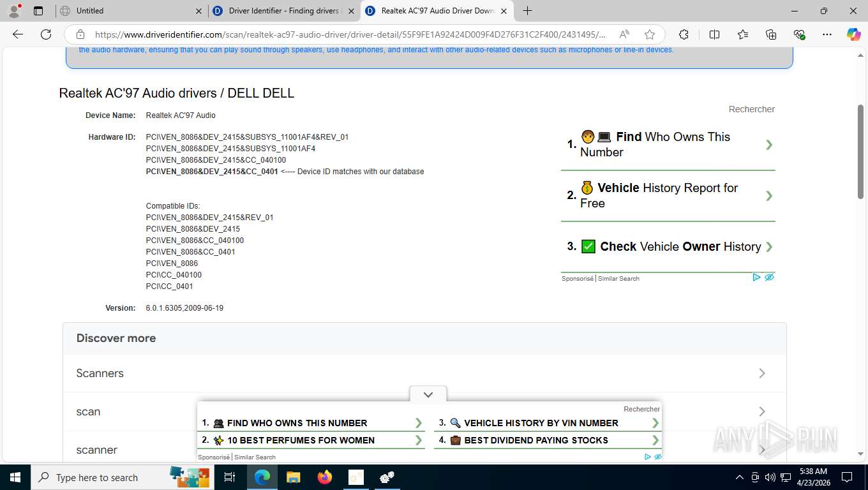This screenshot has height=490, width=868.
Task: Close the Realtek AC'97 tab
Action: coord(504,11)
